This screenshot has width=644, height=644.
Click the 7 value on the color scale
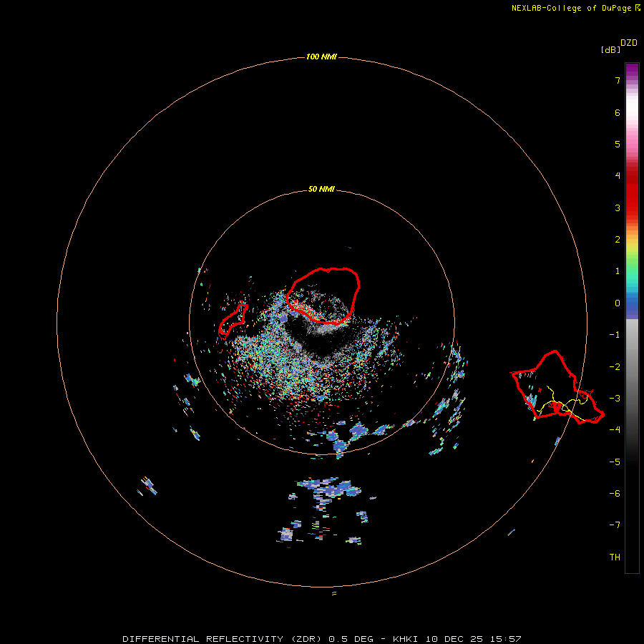point(618,80)
